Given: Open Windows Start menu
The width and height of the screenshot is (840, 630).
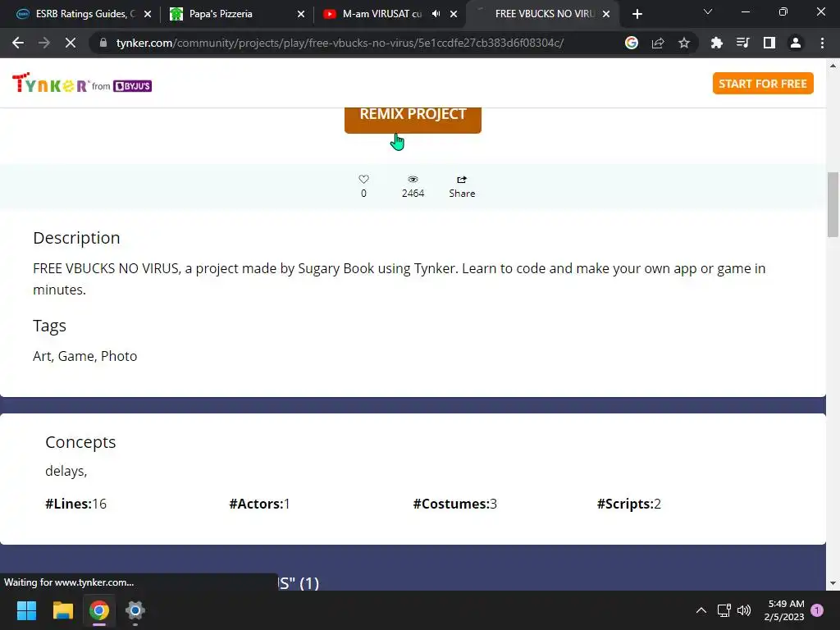Looking at the screenshot, I should coord(26,610).
